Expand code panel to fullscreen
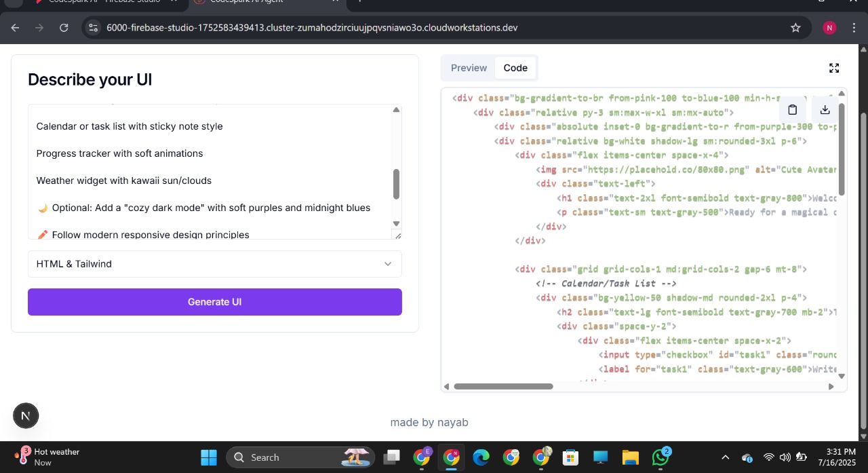Viewport: 868px width, 473px height. (x=834, y=68)
